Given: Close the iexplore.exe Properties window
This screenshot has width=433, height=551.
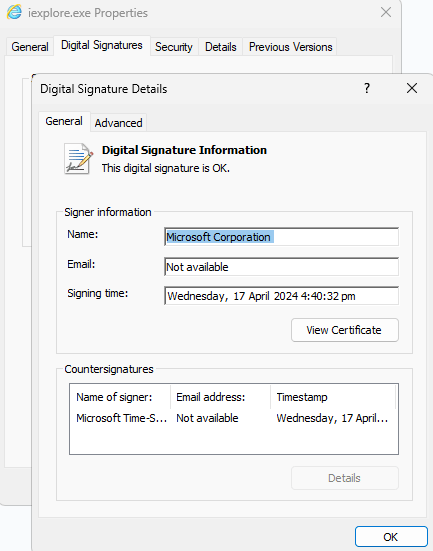Looking at the screenshot, I should [386, 12].
